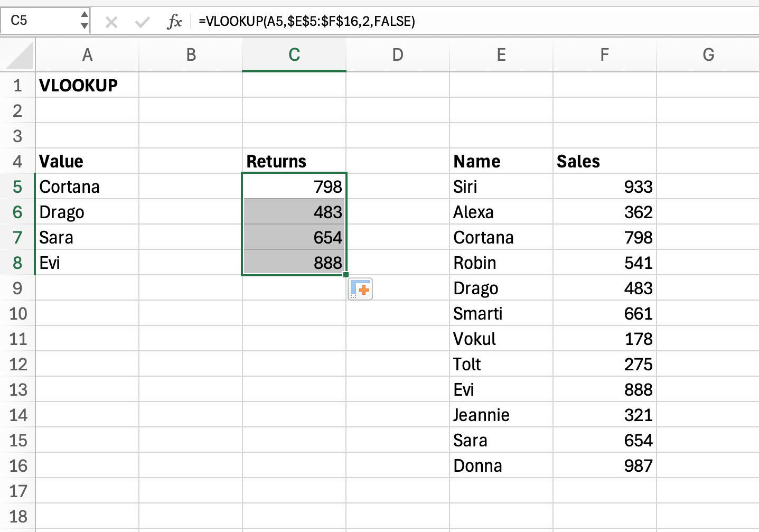The width and height of the screenshot is (759, 532).
Task: Select row 5 header
Action: pyautogui.click(x=17, y=186)
